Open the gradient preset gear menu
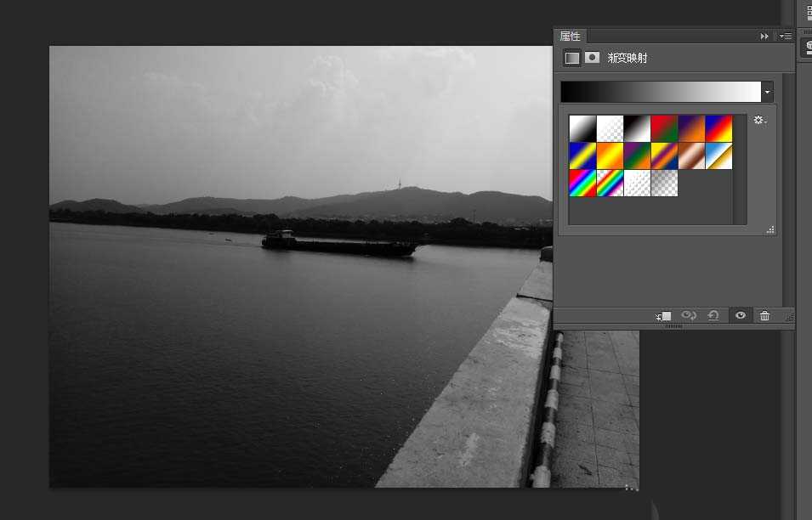The width and height of the screenshot is (812, 520). click(x=759, y=121)
